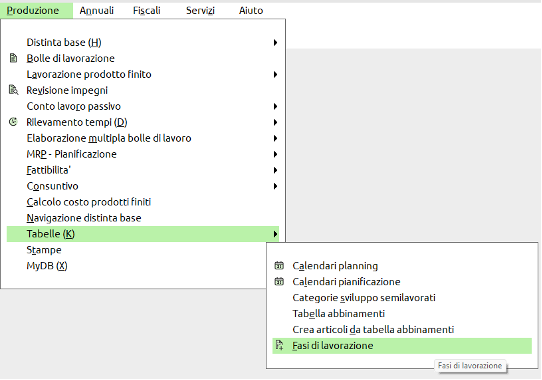Open the Annuali menu
The width and height of the screenshot is (542, 380).
coord(96,10)
